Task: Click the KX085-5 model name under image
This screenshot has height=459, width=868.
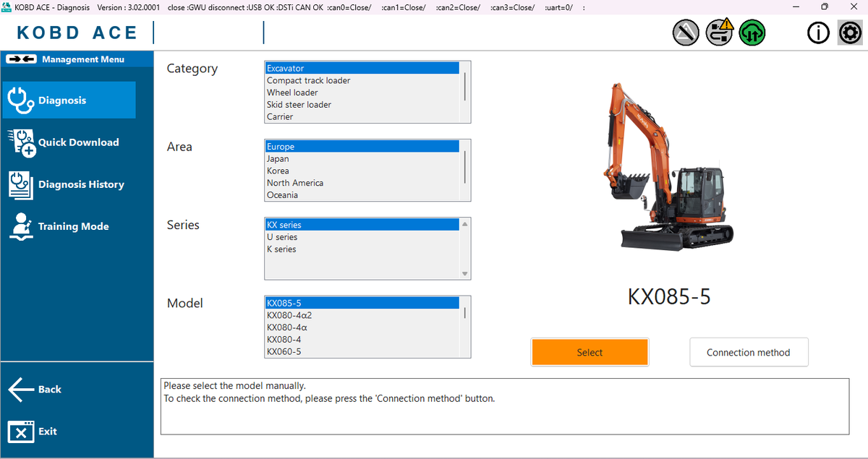Action: (x=669, y=296)
